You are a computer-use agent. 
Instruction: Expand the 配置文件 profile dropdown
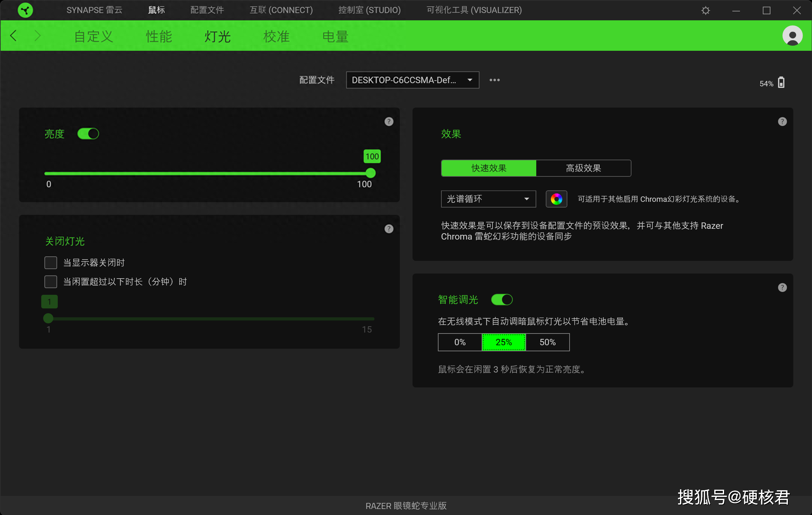pyautogui.click(x=413, y=80)
